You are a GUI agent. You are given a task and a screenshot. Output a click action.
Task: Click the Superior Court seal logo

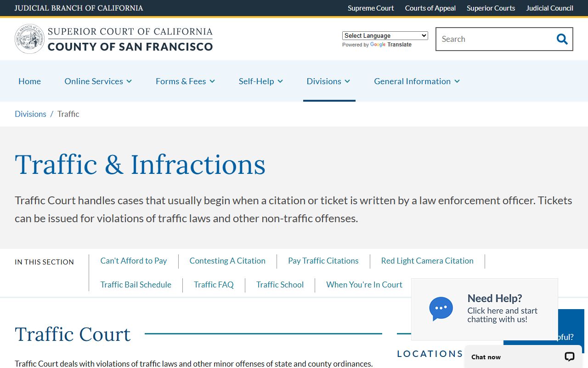click(x=29, y=39)
